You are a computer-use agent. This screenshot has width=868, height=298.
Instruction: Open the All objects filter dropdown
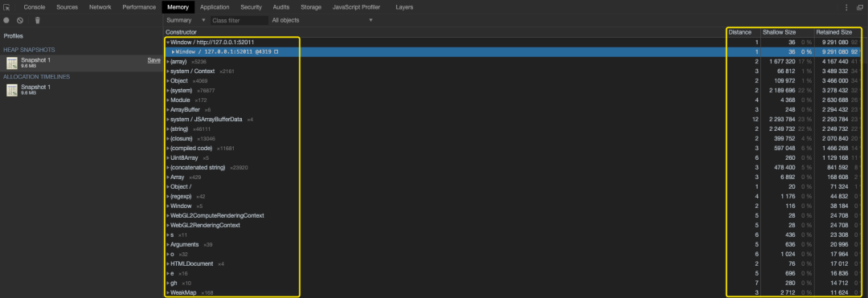[x=322, y=20]
